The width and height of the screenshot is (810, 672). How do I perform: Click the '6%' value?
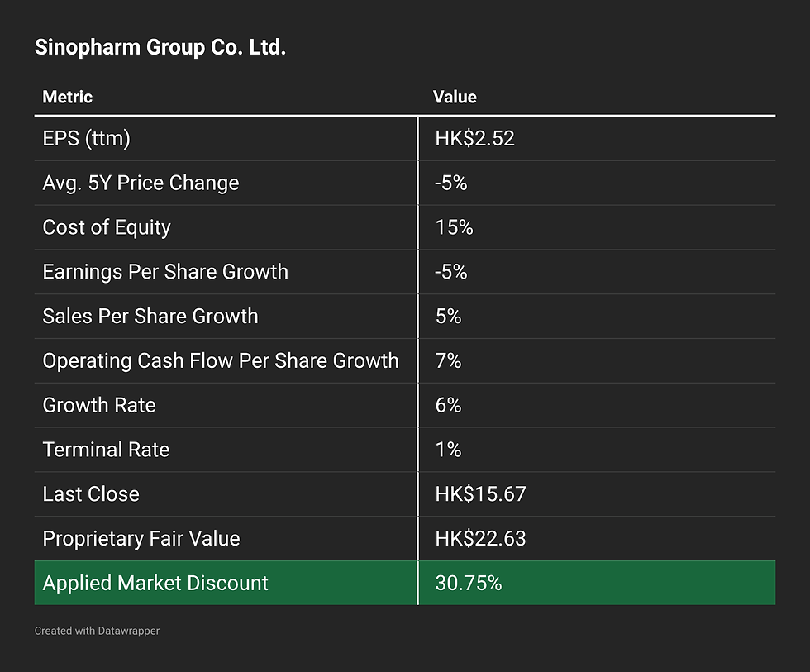click(x=448, y=405)
